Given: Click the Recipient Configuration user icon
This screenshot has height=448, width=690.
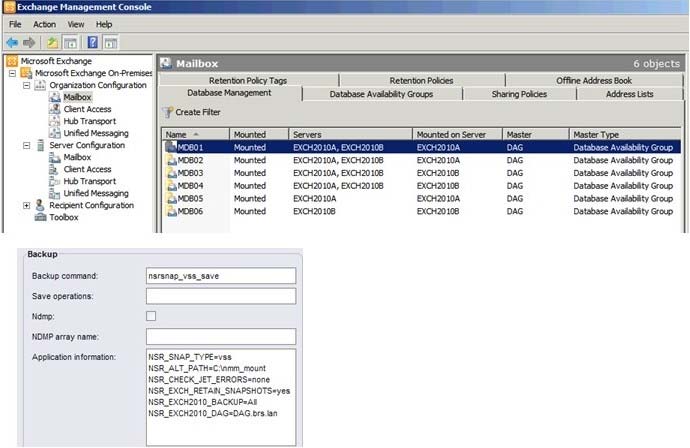Looking at the screenshot, I should (x=40, y=205).
